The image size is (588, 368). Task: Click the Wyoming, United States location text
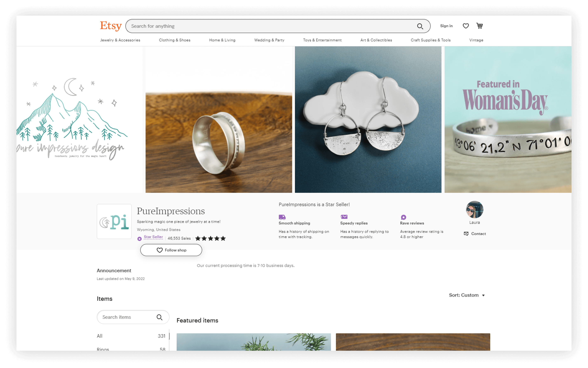pyautogui.click(x=158, y=230)
